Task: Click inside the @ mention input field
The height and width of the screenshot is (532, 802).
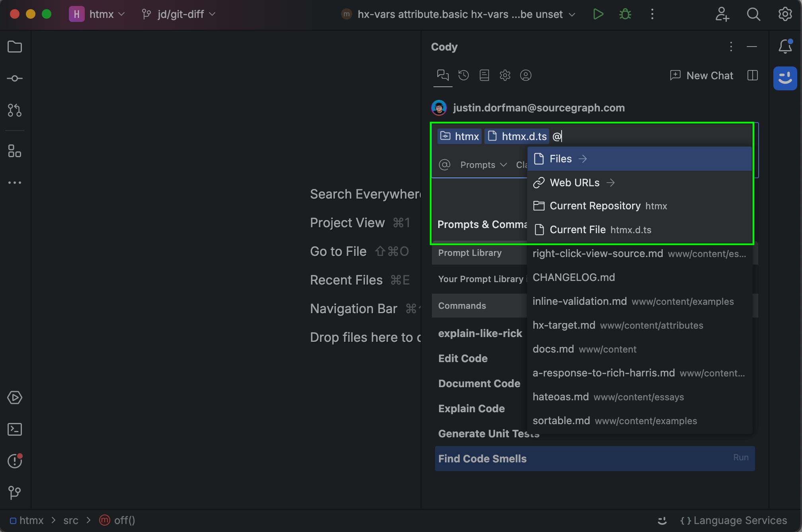Action: (x=637, y=136)
